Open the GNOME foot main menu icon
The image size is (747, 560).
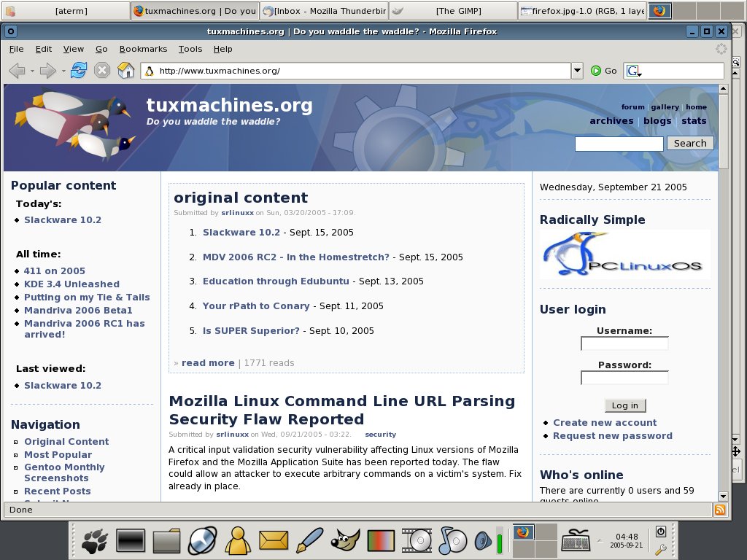95,540
